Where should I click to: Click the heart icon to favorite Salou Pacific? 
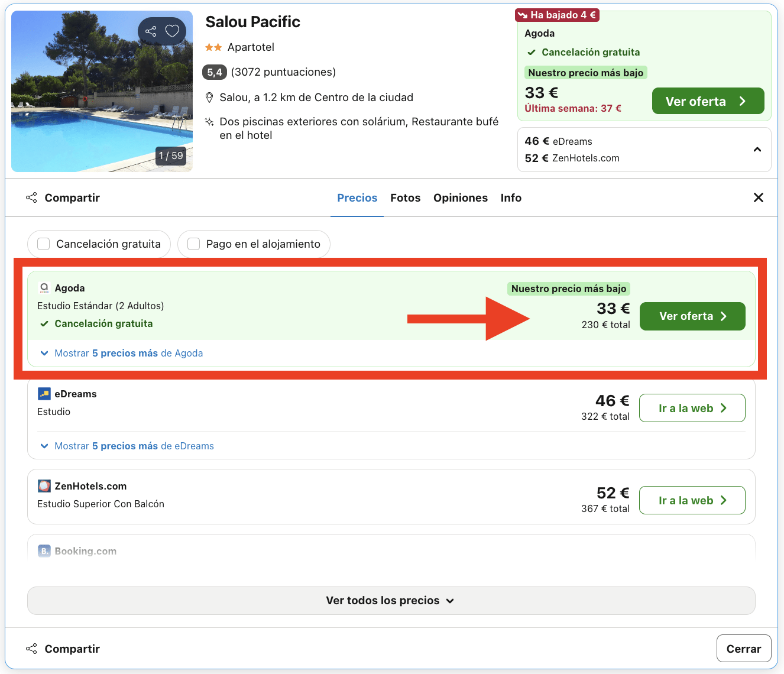point(172,31)
